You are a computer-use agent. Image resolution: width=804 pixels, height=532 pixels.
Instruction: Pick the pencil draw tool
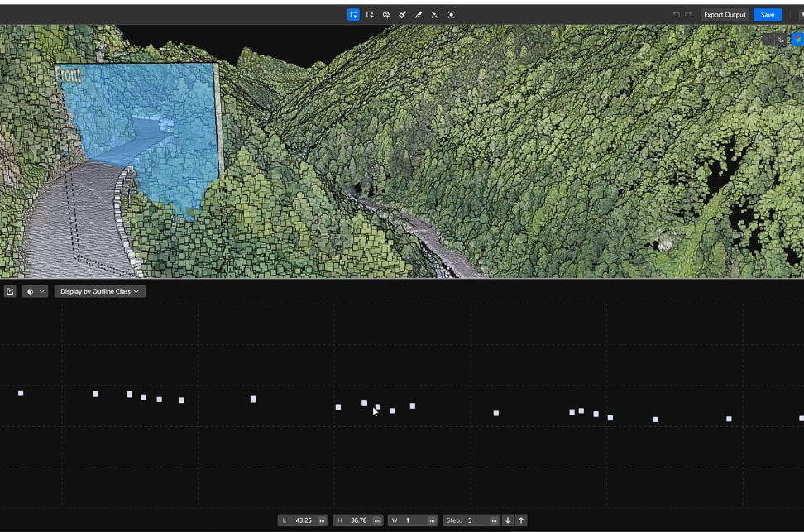[419, 15]
